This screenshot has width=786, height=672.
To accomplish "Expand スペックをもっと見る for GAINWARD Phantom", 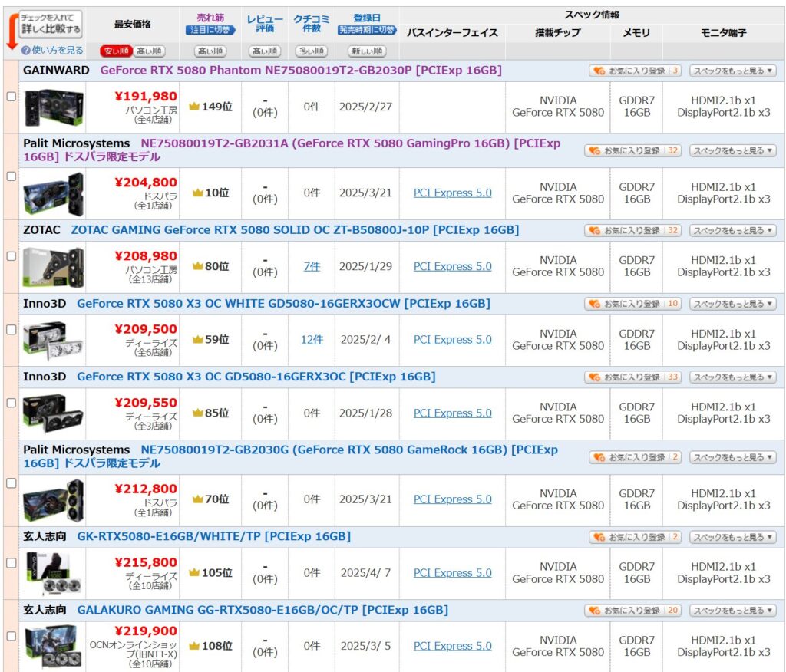I will [x=732, y=71].
